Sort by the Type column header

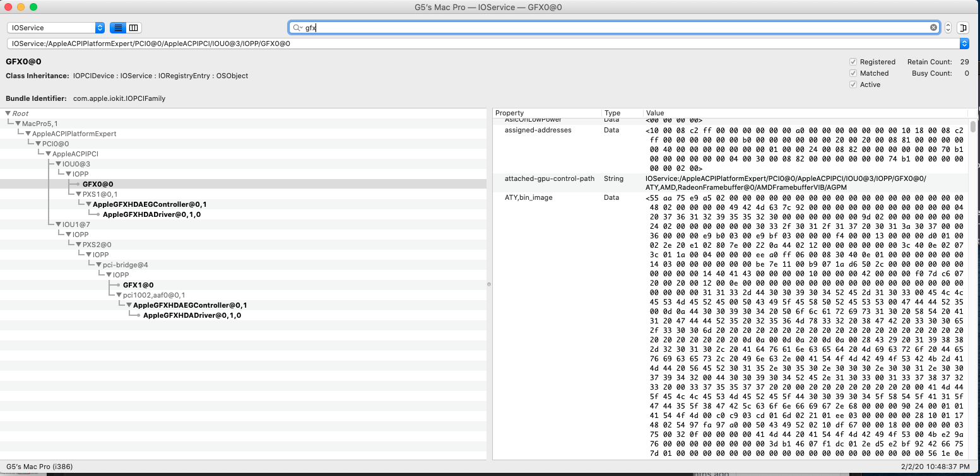pos(622,113)
